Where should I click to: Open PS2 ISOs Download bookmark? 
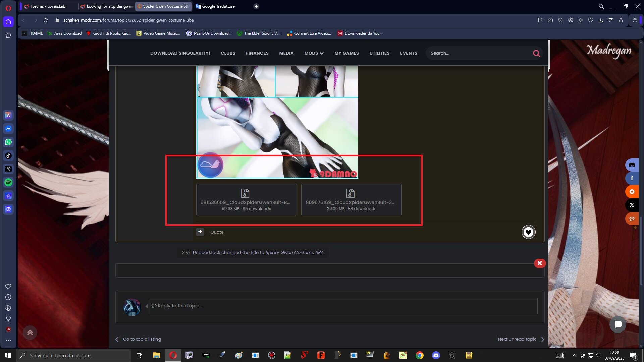coord(209,33)
